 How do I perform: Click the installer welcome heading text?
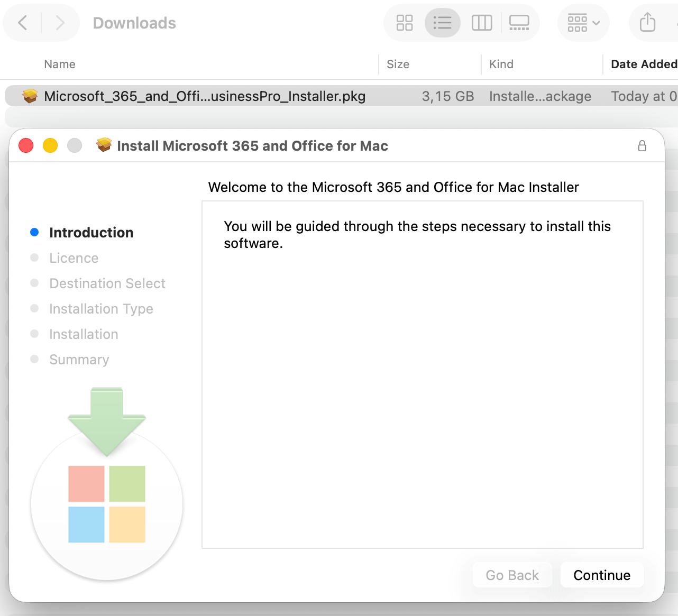pyautogui.click(x=393, y=187)
